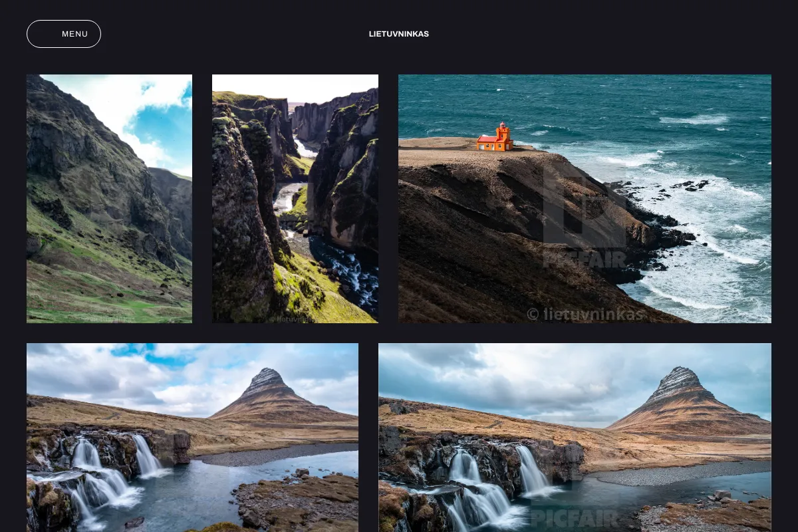Image resolution: width=798 pixels, height=532 pixels.
Task: Select the orange lighthouse building in the coastal image
Action: [495, 138]
